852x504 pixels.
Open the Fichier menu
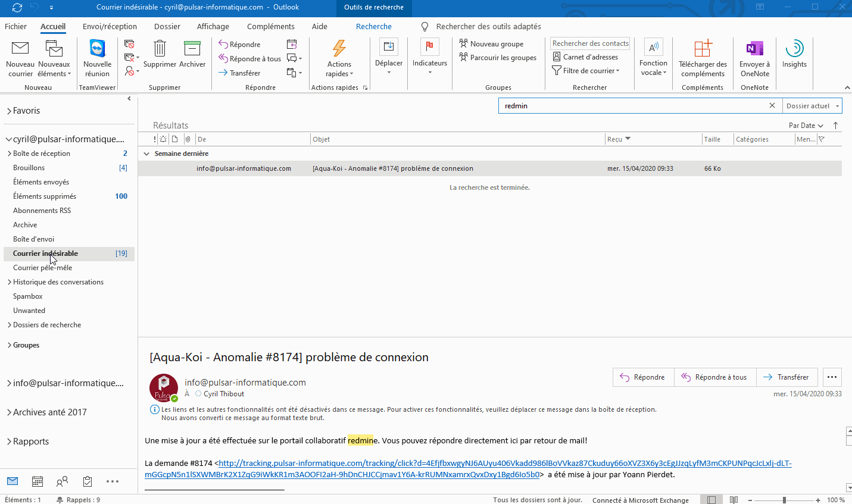(15, 26)
